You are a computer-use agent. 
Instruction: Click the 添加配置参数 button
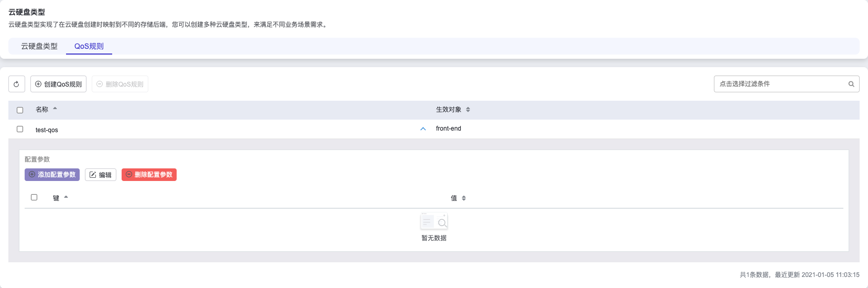[52, 175]
